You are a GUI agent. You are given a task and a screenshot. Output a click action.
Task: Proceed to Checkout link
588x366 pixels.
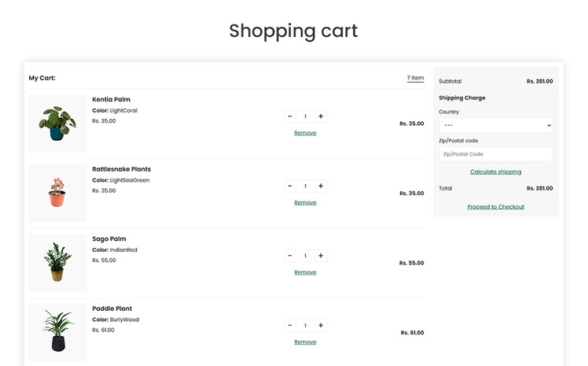(496, 207)
